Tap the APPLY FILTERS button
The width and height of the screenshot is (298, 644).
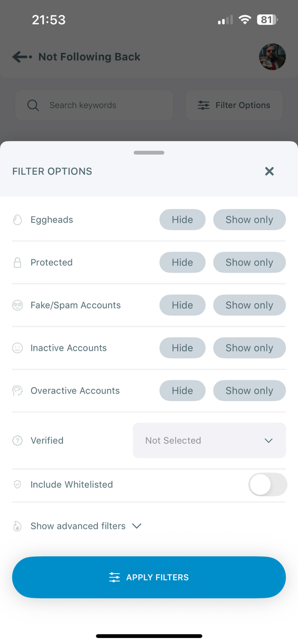click(149, 577)
